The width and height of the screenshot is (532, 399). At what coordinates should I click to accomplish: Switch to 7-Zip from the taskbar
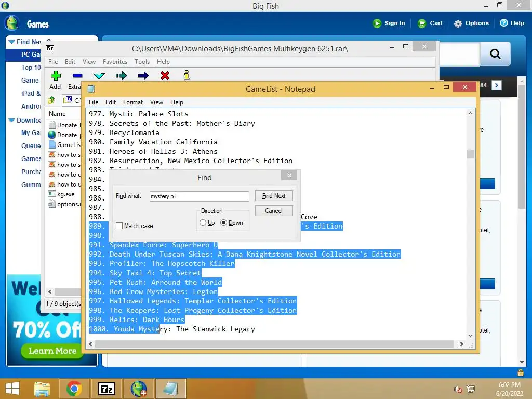pos(106,389)
